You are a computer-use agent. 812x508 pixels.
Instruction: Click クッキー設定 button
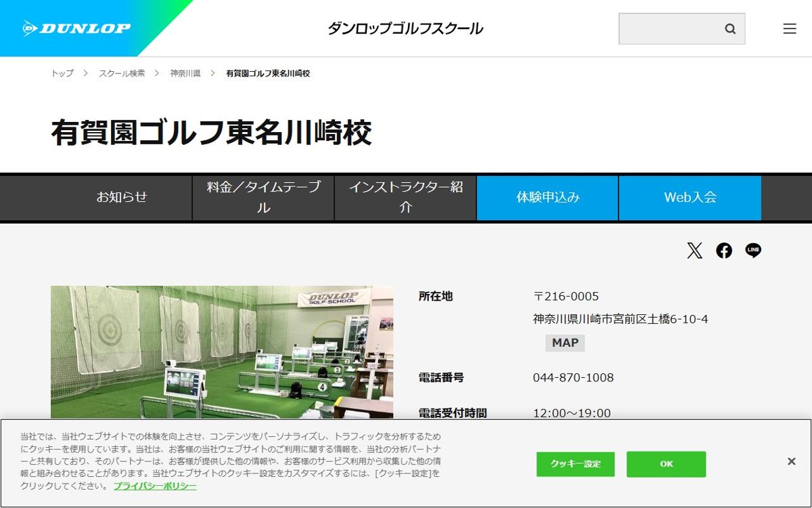click(575, 464)
